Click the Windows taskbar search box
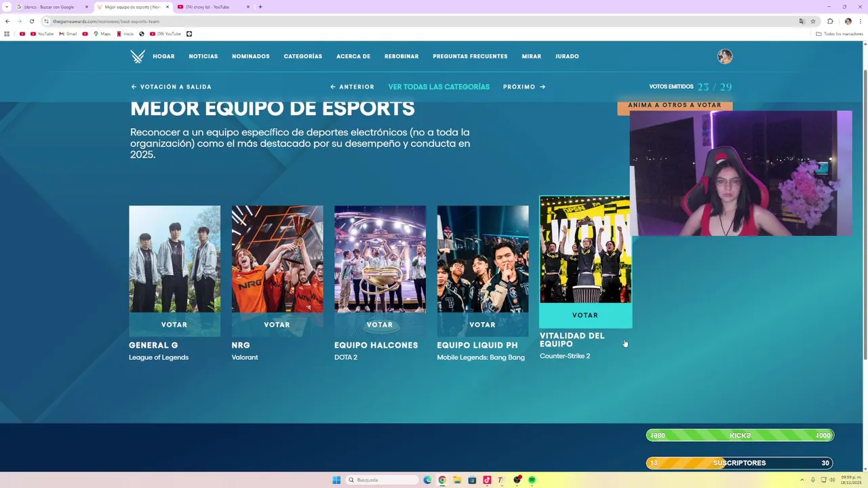The height and width of the screenshot is (488, 868). (382, 480)
